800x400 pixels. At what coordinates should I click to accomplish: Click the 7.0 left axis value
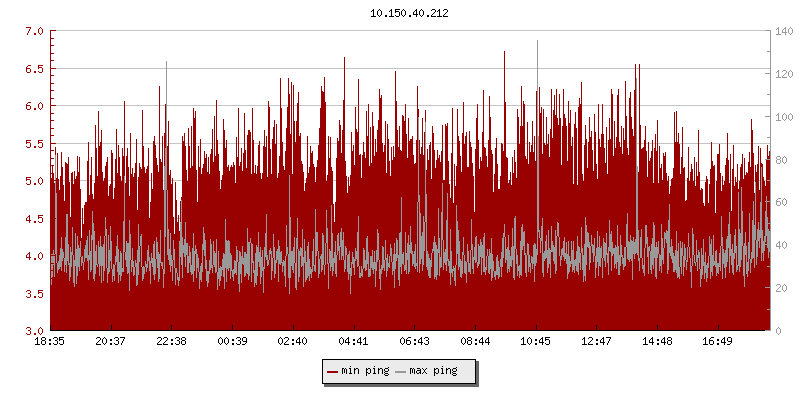coord(33,31)
